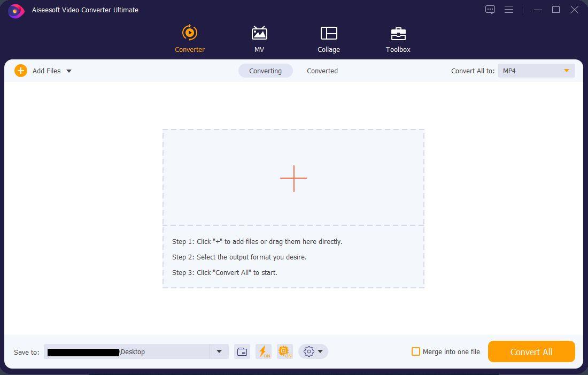The width and height of the screenshot is (588, 375).
Task: Select the Converting tab
Action: [x=265, y=71]
